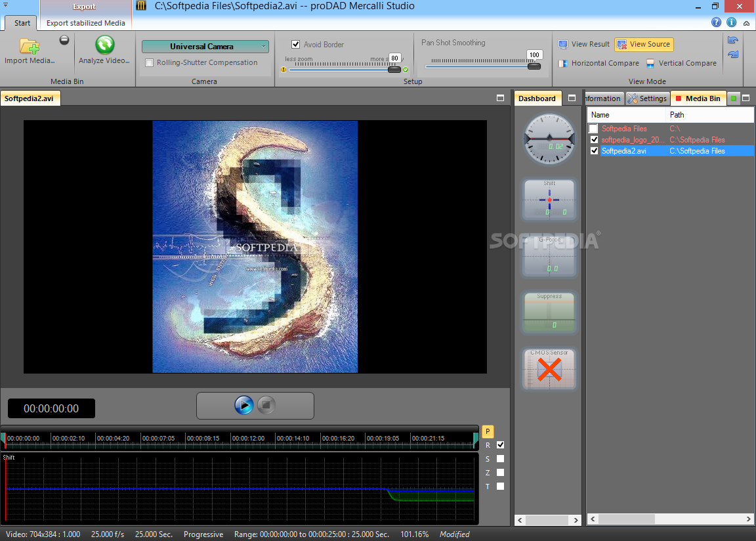Screen dimensions: 756x541
Task: Click the Dashboard scroll right arrow
Action: point(576,520)
